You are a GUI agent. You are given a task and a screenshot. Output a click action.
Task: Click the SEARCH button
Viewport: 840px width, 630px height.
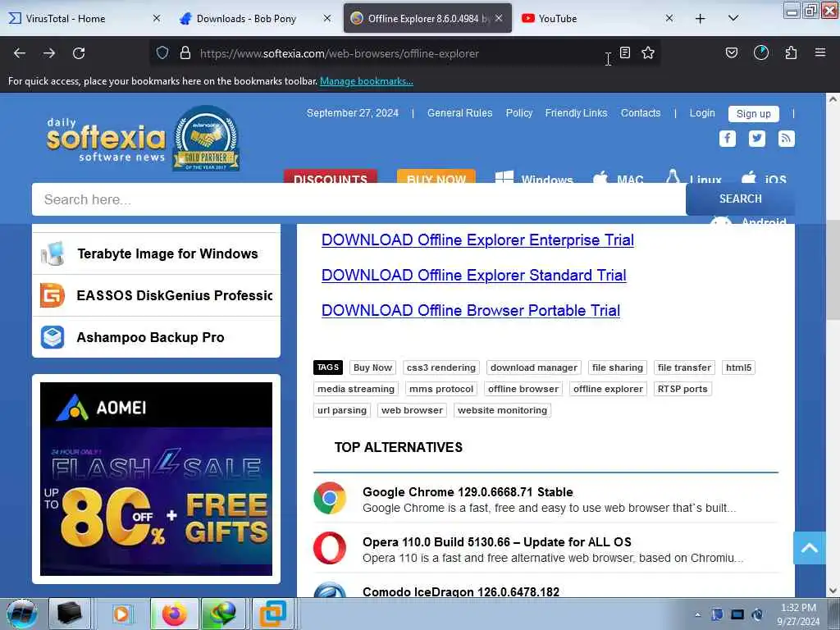[x=741, y=199]
